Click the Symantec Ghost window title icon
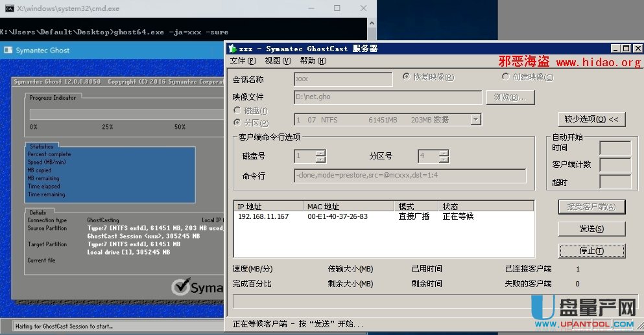The width and height of the screenshot is (644, 335). pos(8,51)
